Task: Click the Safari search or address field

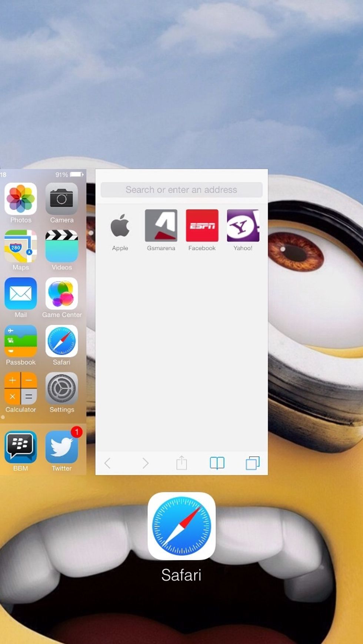Action: pyautogui.click(x=181, y=190)
